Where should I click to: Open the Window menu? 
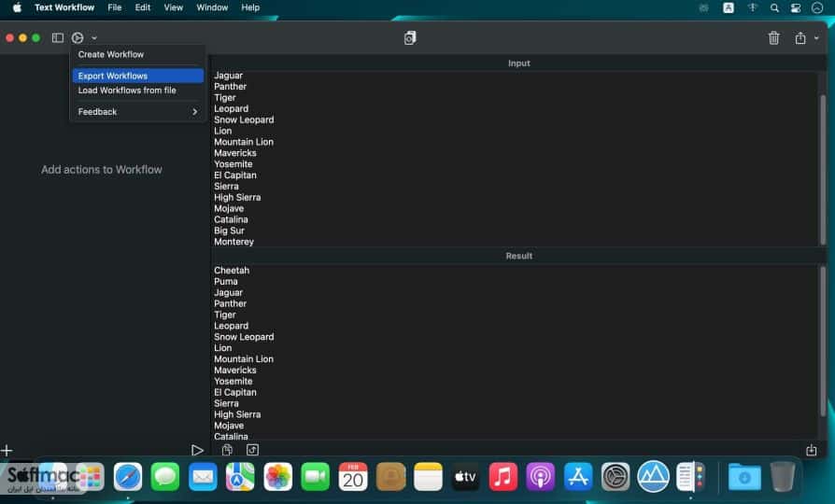[212, 7]
